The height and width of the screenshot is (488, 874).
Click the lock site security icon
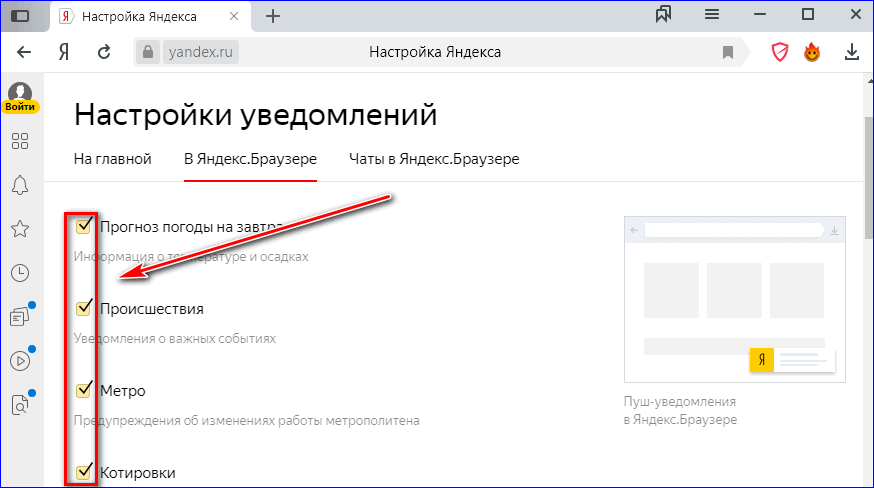pyautogui.click(x=148, y=52)
